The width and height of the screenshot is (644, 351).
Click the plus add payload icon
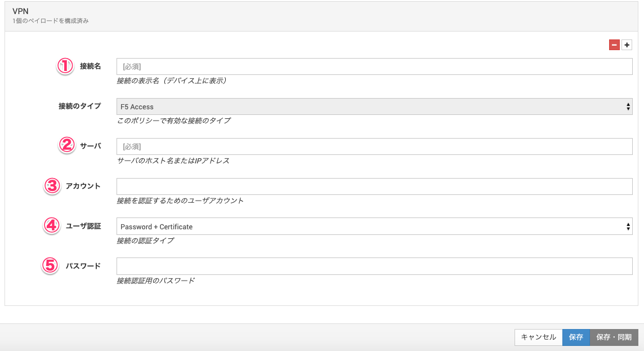pos(627,45)
